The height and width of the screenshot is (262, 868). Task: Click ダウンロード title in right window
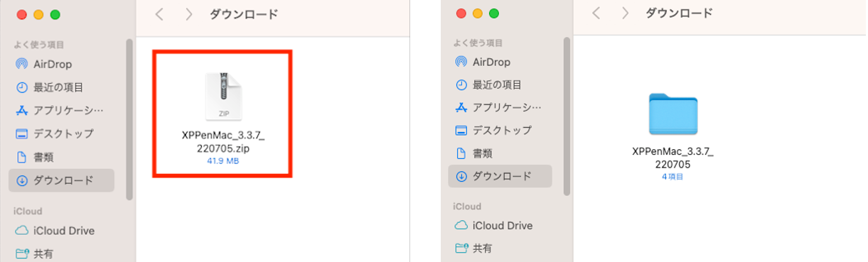(x=680, y=13)
